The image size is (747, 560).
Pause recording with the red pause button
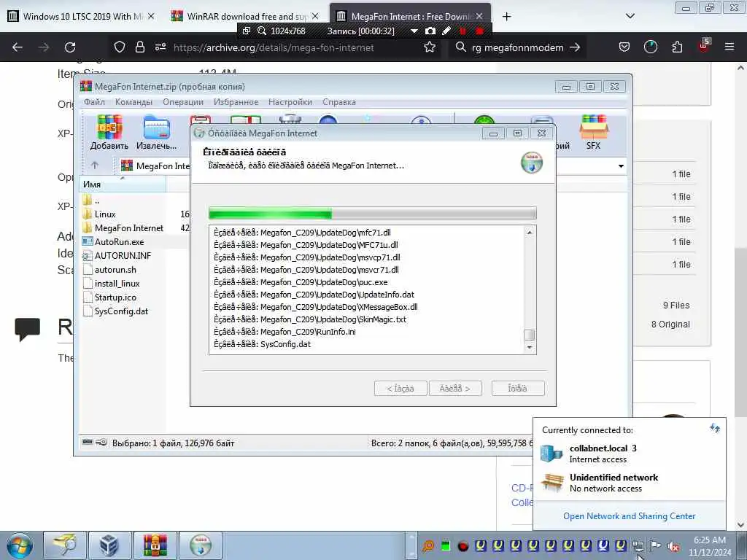point(462,31)
